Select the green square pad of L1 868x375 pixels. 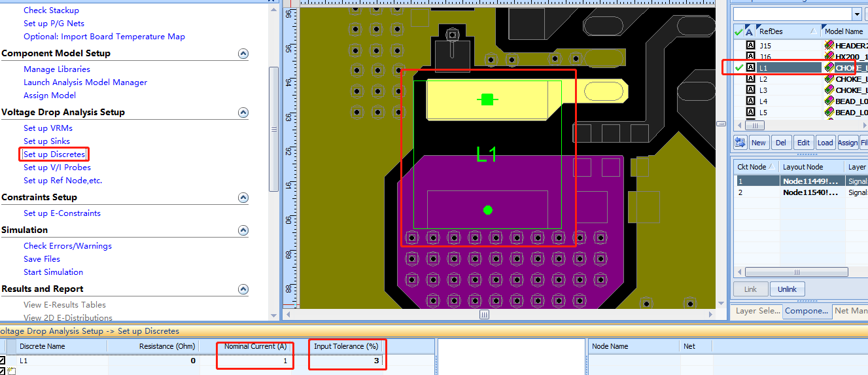(487, 99)
